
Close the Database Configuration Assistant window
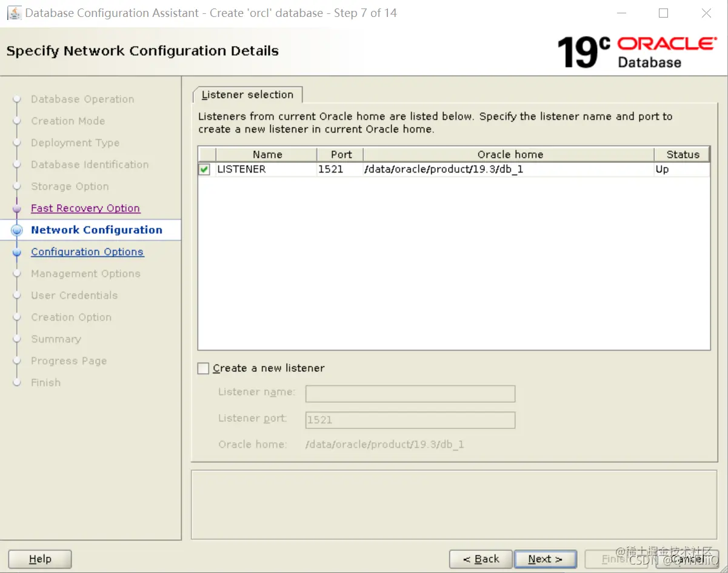[x=706, y=13]
